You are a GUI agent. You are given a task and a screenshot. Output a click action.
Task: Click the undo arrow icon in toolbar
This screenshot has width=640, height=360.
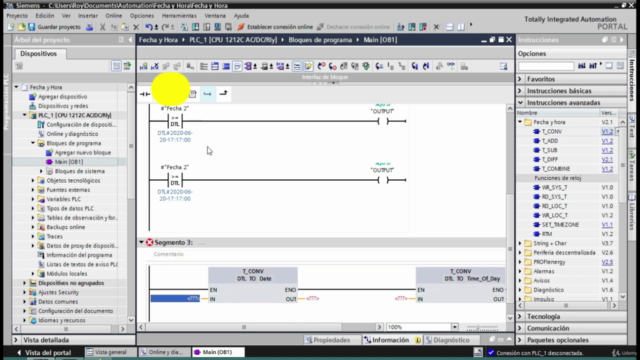tap(149, 27)
